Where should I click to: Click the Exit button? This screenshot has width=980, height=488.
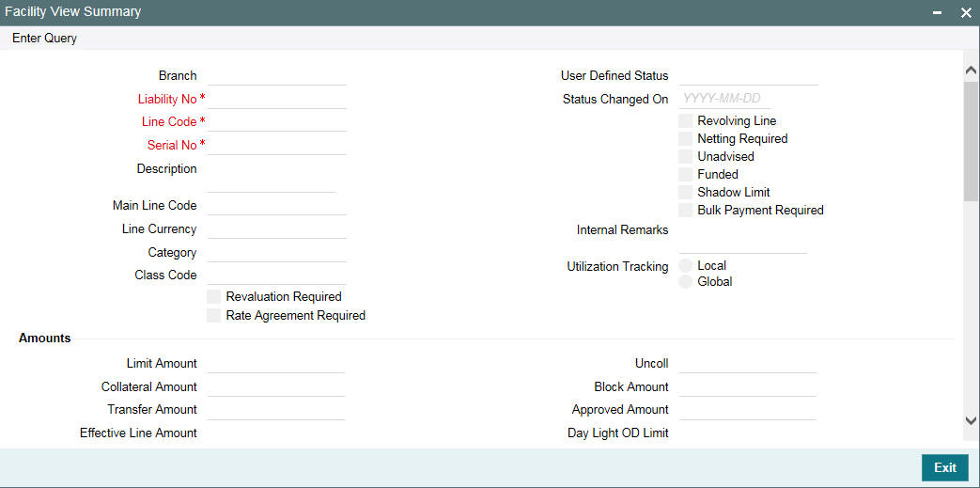click(945, 467)
